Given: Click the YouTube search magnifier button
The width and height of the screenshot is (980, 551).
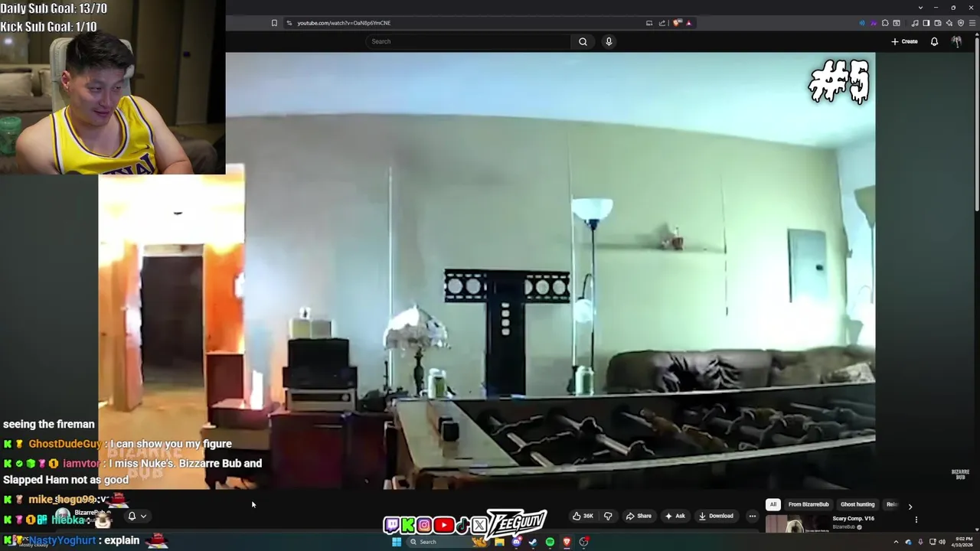Looking at the screenshot, I should click(x=583, y=41).
